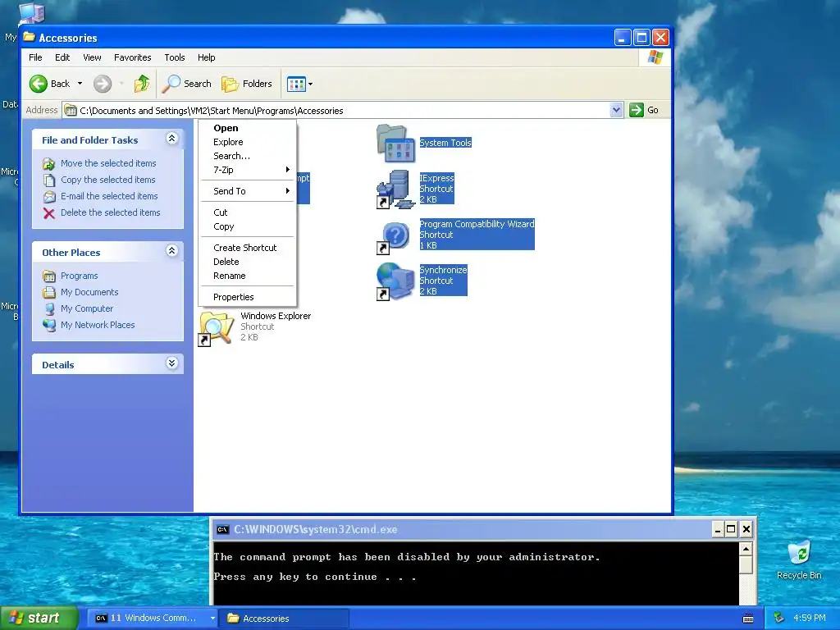The image size is (840, 630).
Task: Select Create Shortcut in context menu
Action: (247, 248)
